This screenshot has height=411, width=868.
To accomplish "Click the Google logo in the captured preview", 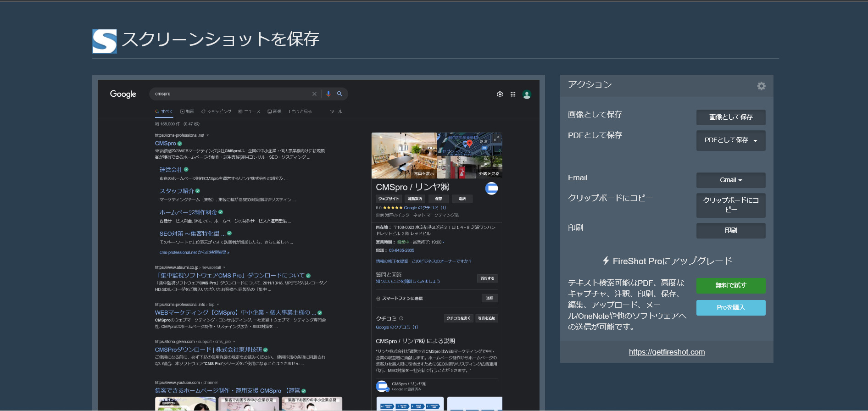I will pos(123,94).
